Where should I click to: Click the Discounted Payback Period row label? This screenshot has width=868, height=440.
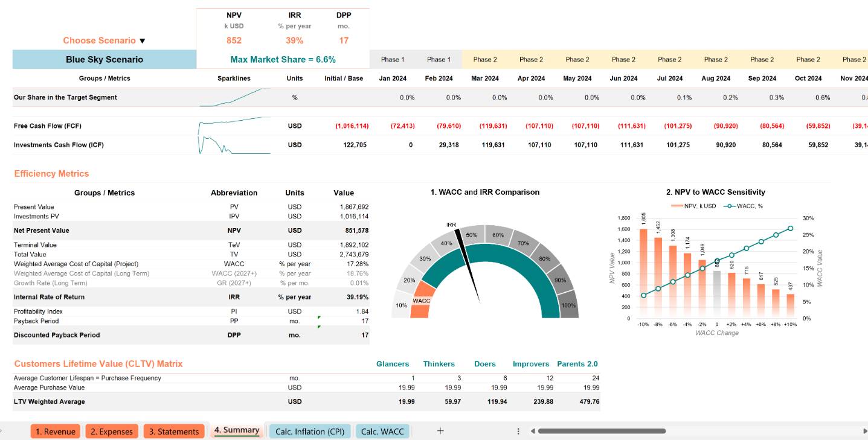[57, 335]
